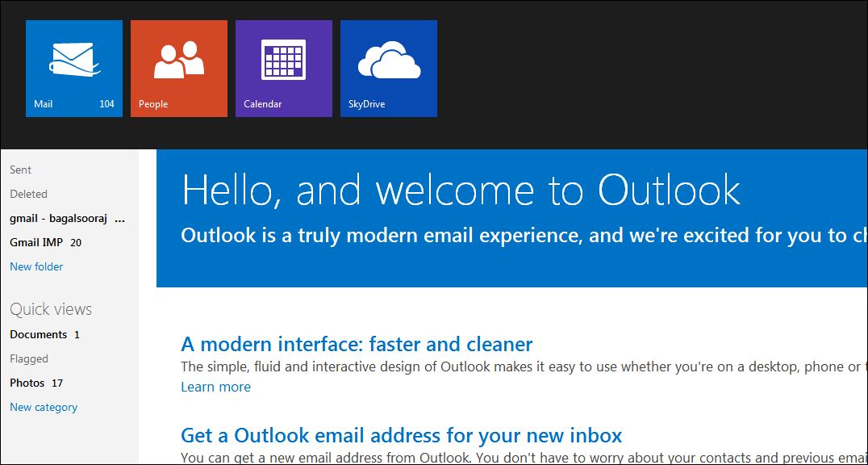Screen dimensions: 868x465
Task: Open Documents quick view
Action: point(38,334)
